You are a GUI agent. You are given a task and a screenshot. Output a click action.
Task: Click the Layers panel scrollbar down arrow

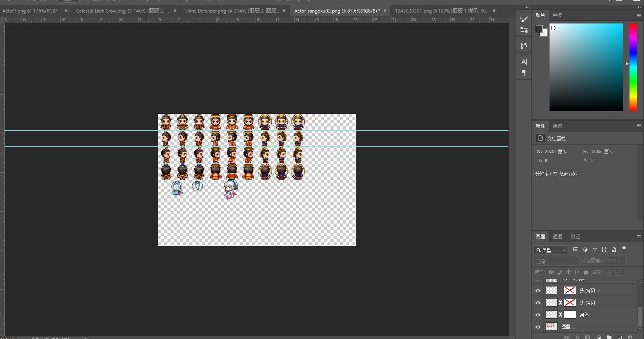(641, 329)
